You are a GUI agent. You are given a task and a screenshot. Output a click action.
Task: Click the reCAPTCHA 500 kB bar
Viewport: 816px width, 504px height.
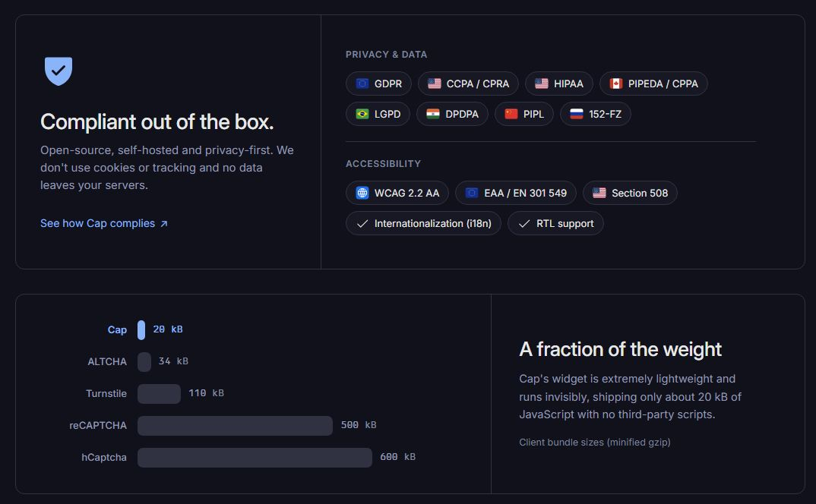(236, 426)
